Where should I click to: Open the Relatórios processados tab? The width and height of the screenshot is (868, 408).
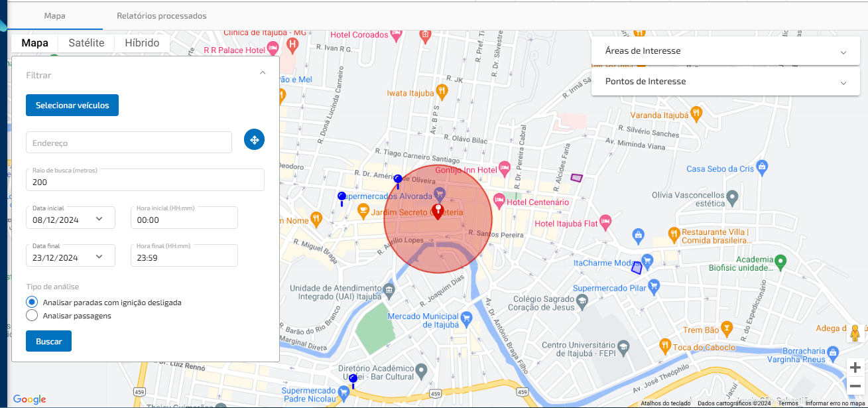coord(162,15)
